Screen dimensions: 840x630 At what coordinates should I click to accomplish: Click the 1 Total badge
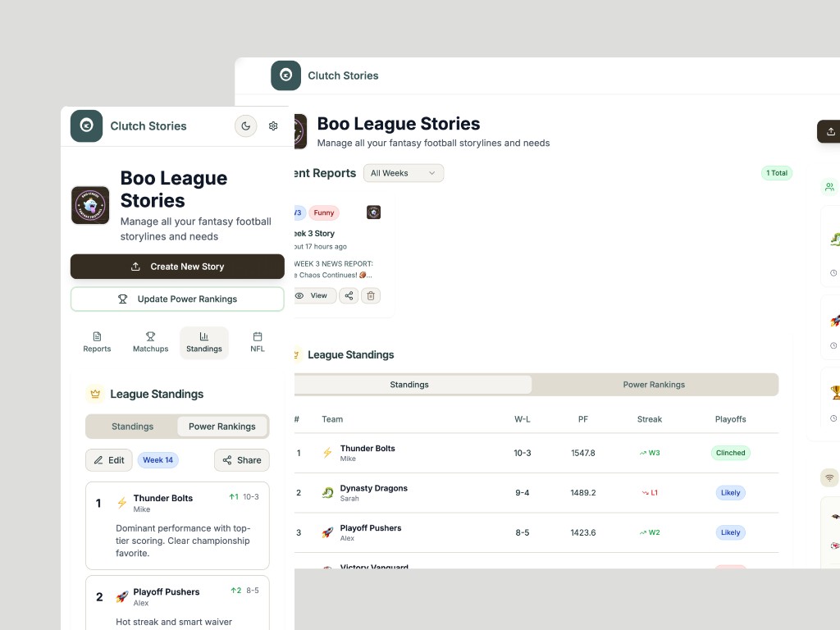777,173
